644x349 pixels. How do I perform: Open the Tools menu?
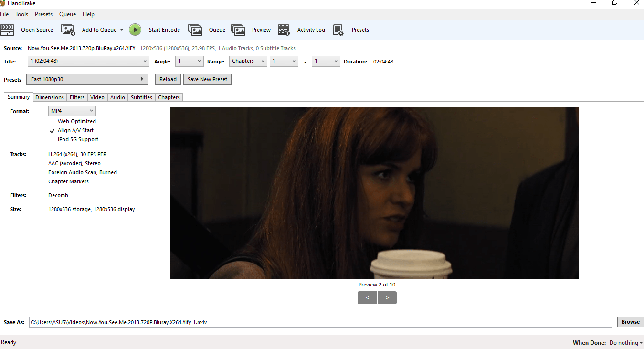tap(21, 14)
